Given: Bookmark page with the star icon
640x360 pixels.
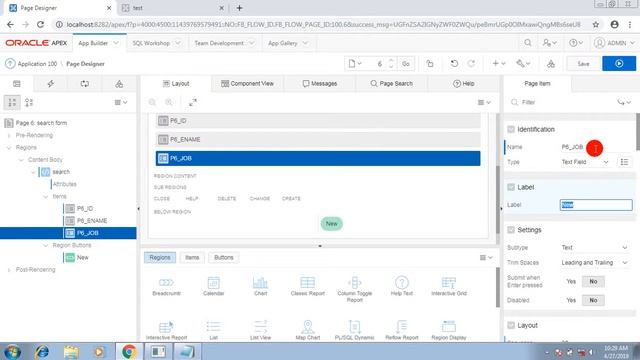Looking at the screenshot, I should pos(596,24).
